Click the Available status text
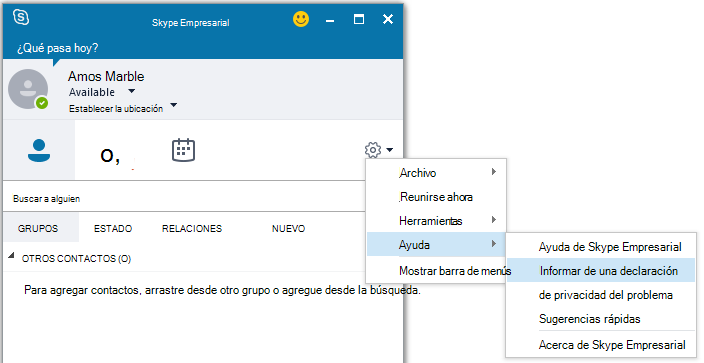 [x=92, y=92]
